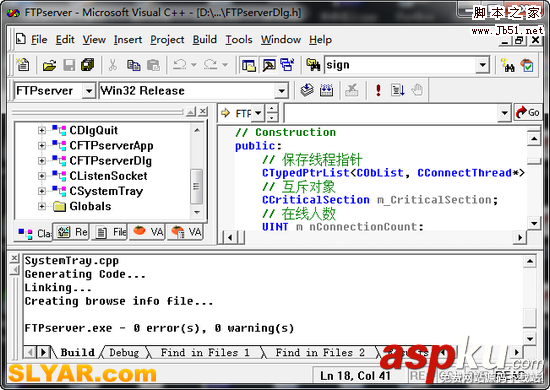Screen dimensions: 550x390
Task: Open the Win32 Release configuration dropdown
Action: click(x=281, y=91)
